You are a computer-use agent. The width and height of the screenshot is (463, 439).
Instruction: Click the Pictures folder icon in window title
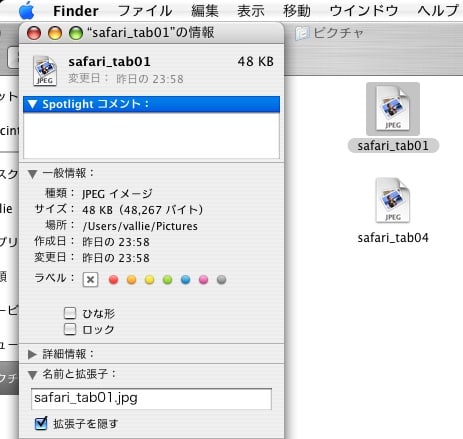click(x=302, y=33)
